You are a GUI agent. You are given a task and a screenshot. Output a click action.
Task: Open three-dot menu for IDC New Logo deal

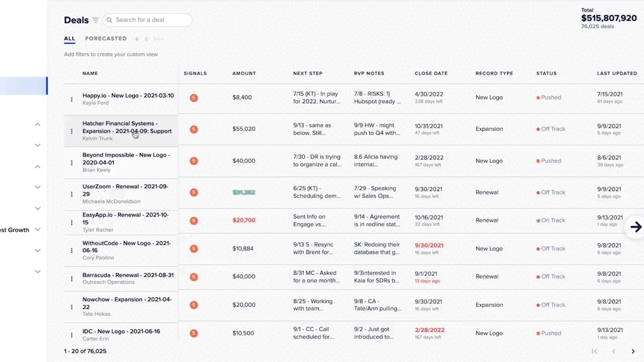(71, 334)
